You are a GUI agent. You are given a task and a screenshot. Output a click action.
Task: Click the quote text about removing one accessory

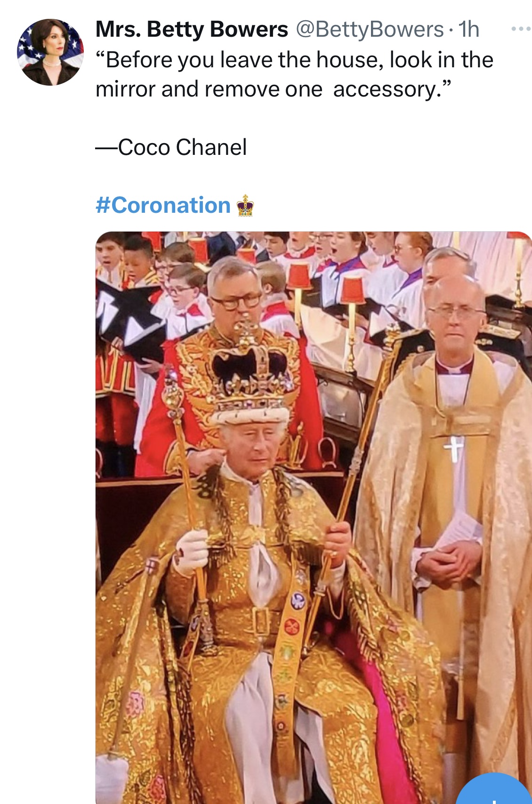pos(294,74)
